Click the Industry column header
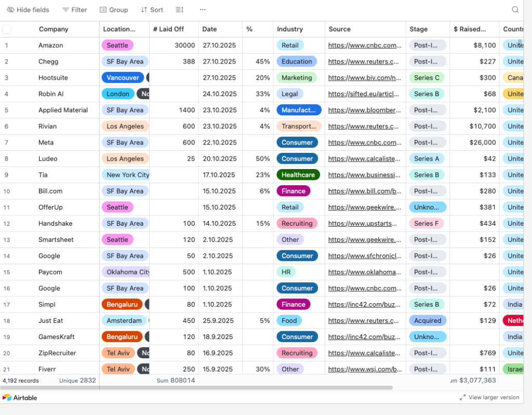Viewport: 532px width, 415px height. coord(290,29)
